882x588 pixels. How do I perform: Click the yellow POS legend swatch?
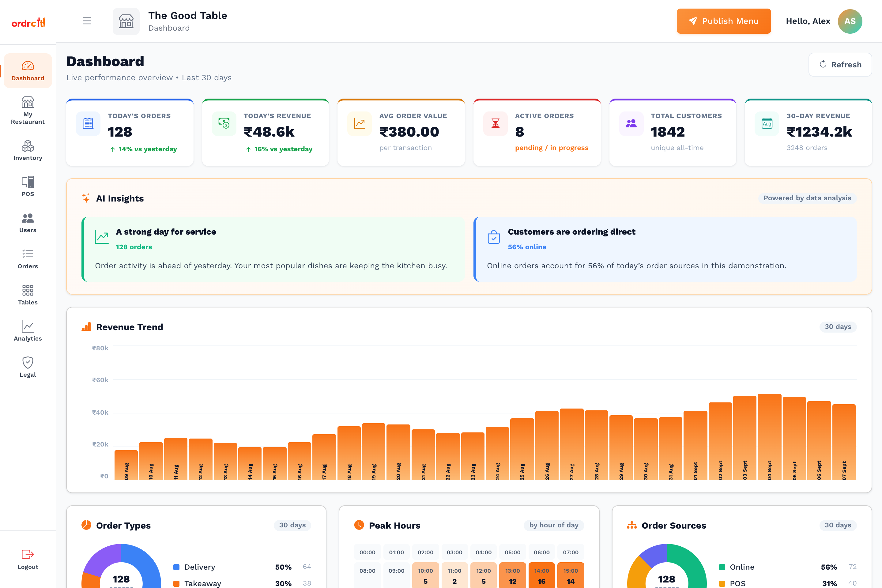coord(722,583)
